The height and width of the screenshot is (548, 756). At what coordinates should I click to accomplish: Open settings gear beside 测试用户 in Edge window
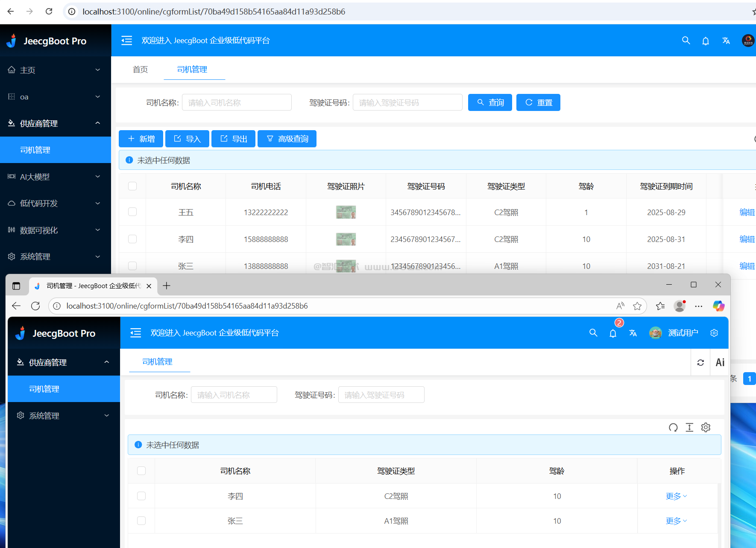tap(714, 333)
